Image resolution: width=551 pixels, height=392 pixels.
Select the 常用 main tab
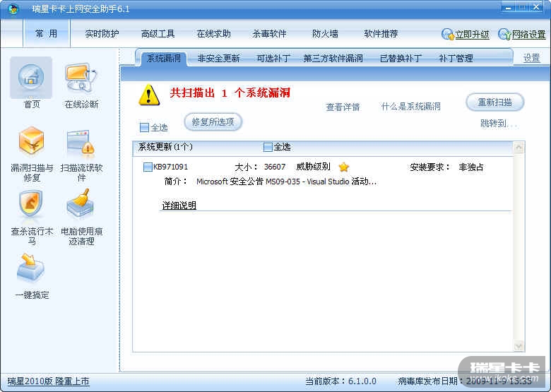47,33
